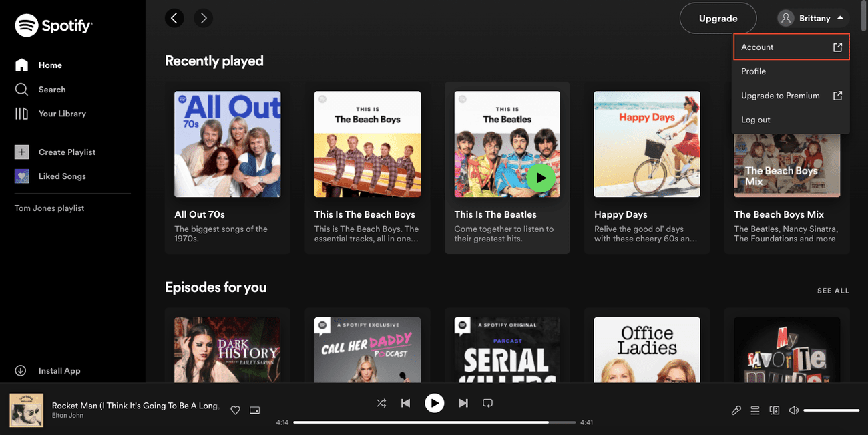Choose Log out from the user menu
This screenshot has width=868, height=435.
[x=756, y=120]
